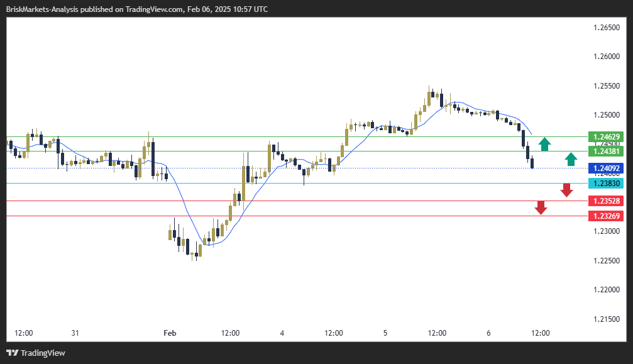Select the date 6 on time axis
The image size is (633, 364).
click(488, 333)
